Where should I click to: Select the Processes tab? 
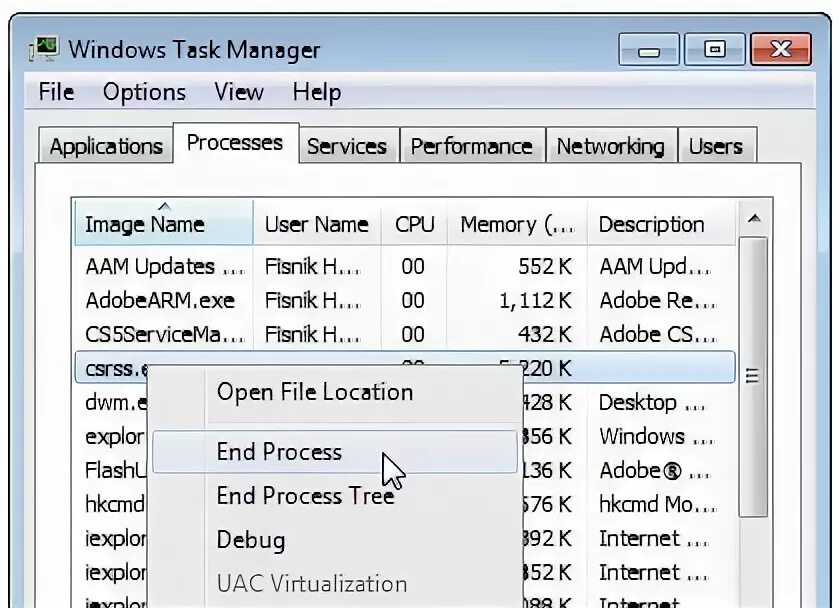point(235,143)
